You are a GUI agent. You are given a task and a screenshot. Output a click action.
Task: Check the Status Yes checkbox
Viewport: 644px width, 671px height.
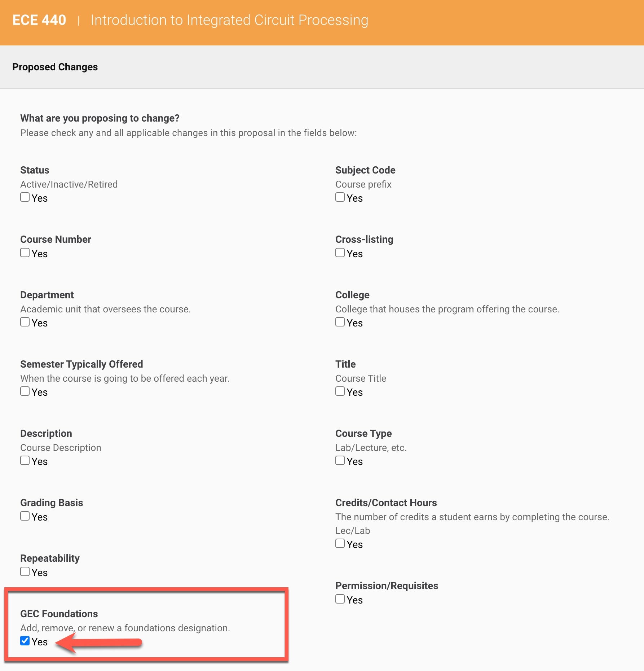click(25, 197)
